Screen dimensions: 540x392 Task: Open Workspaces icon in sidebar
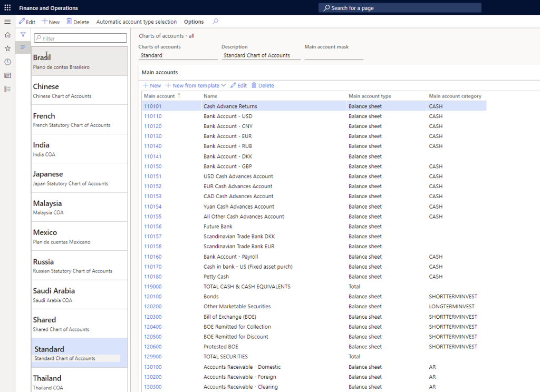7,76
